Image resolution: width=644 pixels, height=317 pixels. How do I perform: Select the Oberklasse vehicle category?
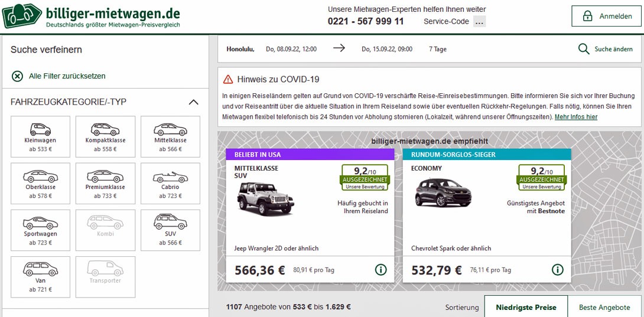tap(40, 184)
